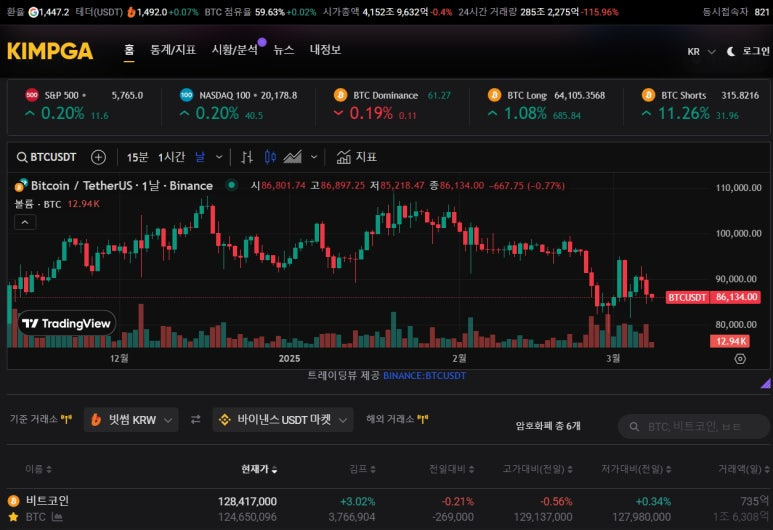Sort the table by 김프
This screenshot has width=773, height=530.
[362, 469]
